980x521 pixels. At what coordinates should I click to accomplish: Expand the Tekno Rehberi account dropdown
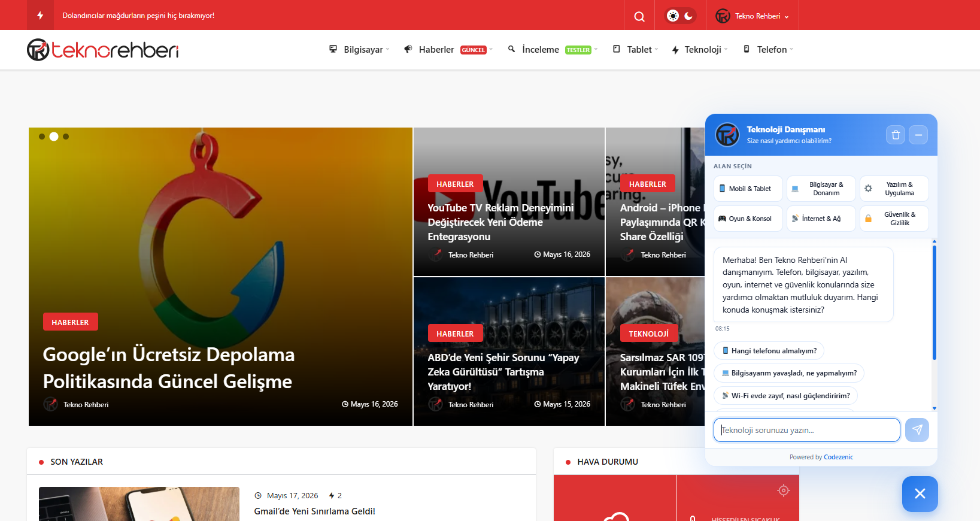pos(753,16)
